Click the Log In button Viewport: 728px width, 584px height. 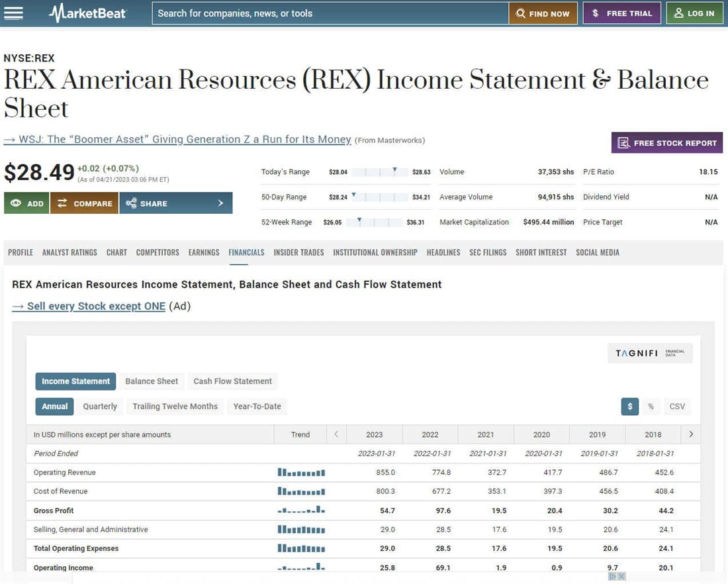coord(694,13)
